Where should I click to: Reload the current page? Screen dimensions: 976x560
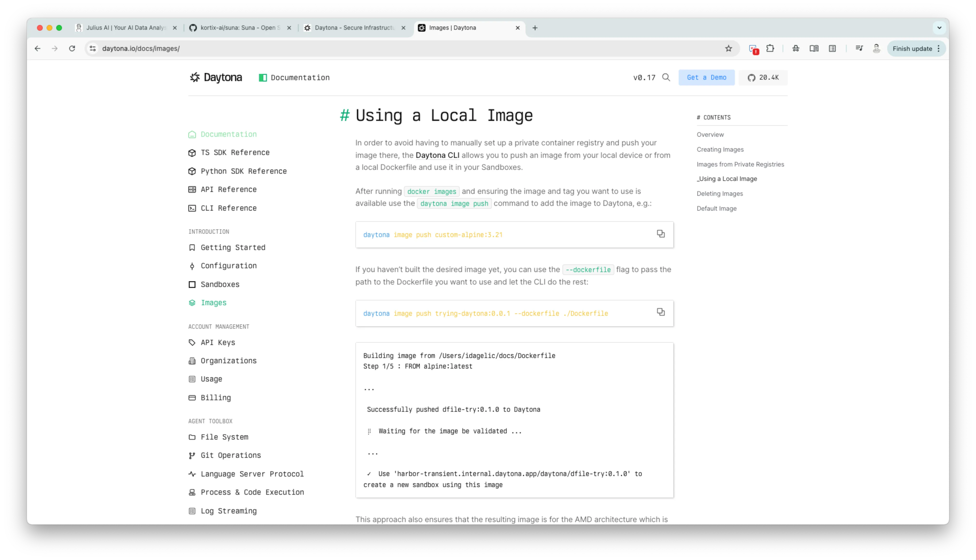click(72, 48)
